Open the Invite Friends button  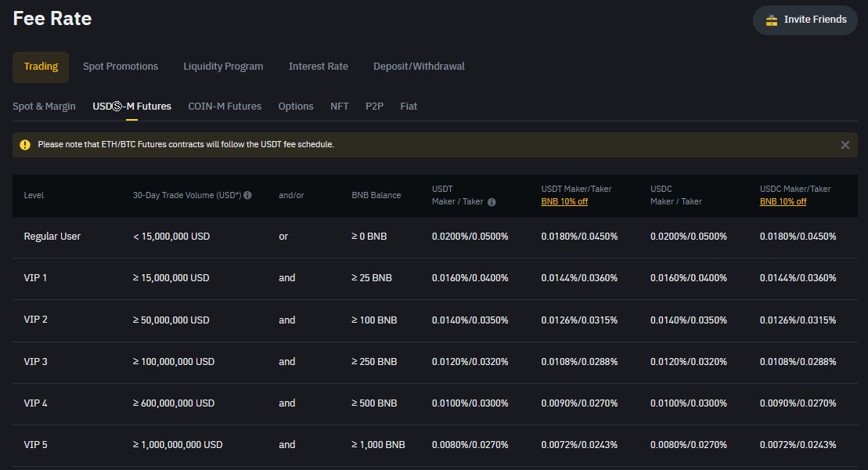tap(805, 20)
